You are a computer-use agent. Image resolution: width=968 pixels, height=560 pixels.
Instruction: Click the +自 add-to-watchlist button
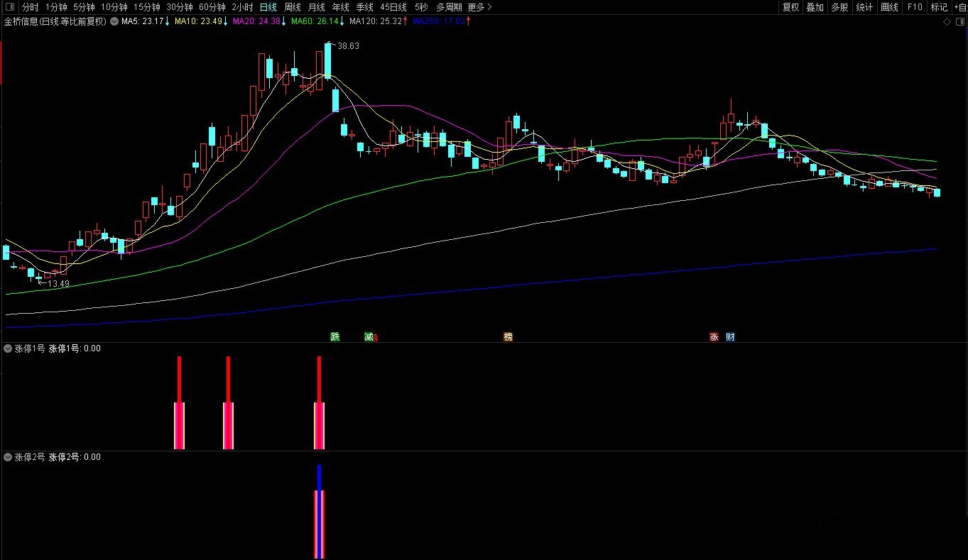(959, 7)
